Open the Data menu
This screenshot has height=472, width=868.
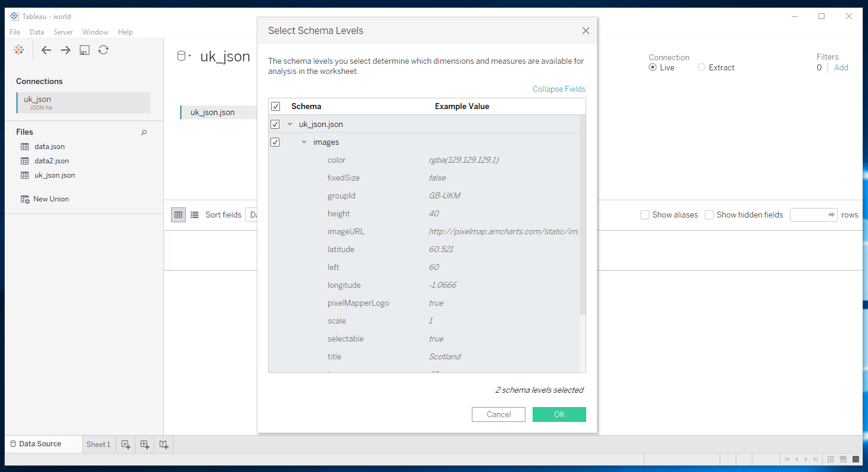[37, 32]
